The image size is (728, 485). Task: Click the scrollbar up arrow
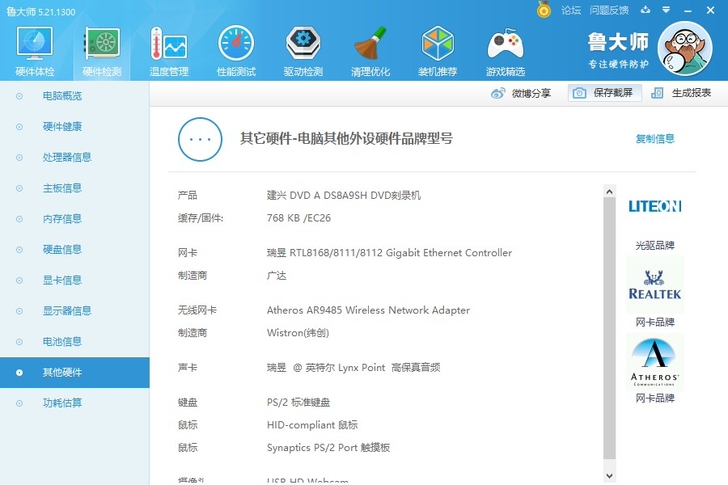pyautogui.click(x=610, y=191)
